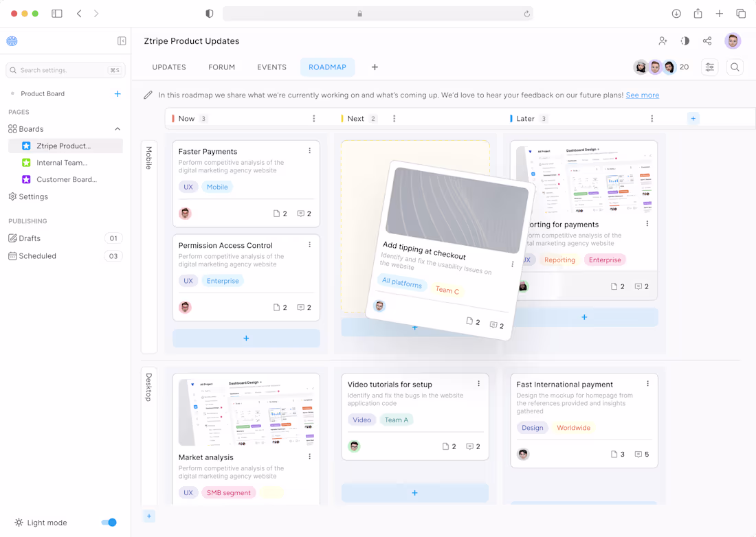Toggle Light mode switch in sidebar
Viewport: 756px width, 537px height.
click(109, 523)
